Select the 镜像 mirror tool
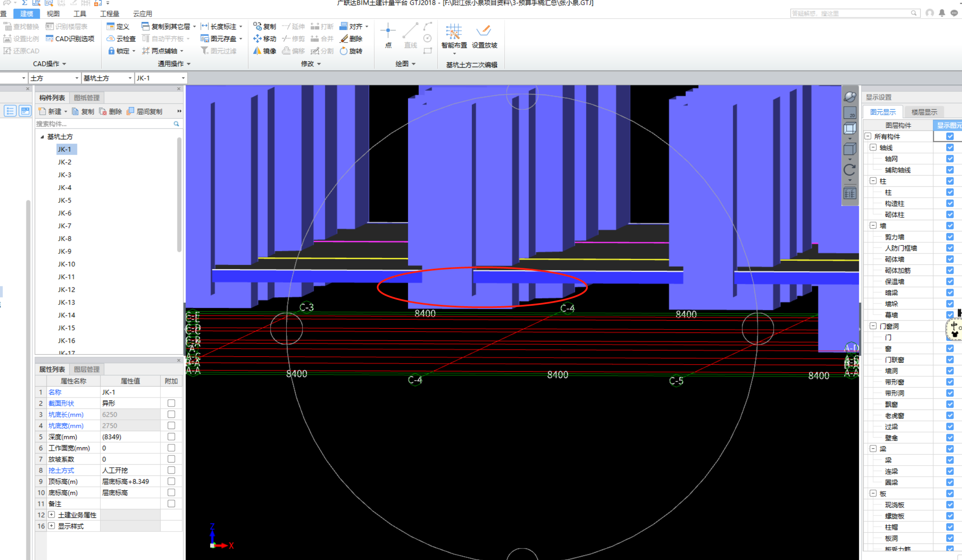The width and height of the screenshot is (962, 560). (265, 51)
